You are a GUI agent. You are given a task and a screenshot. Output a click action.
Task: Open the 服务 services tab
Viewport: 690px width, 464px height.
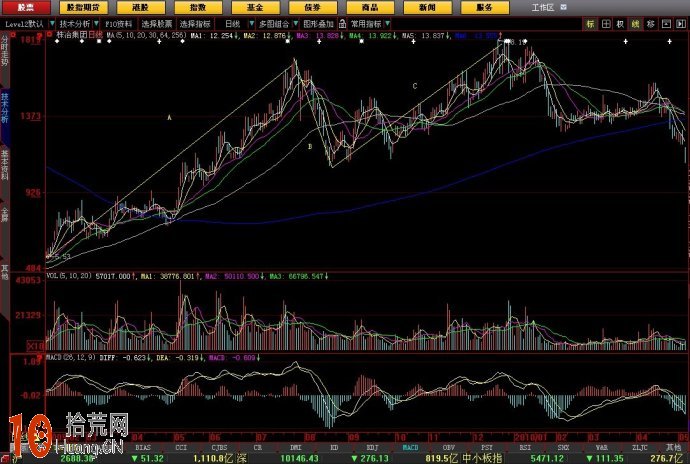pos(484,7)
